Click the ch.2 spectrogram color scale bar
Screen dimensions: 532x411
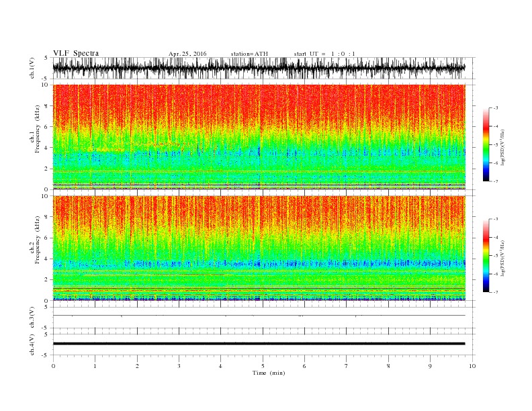coord(486,256)
